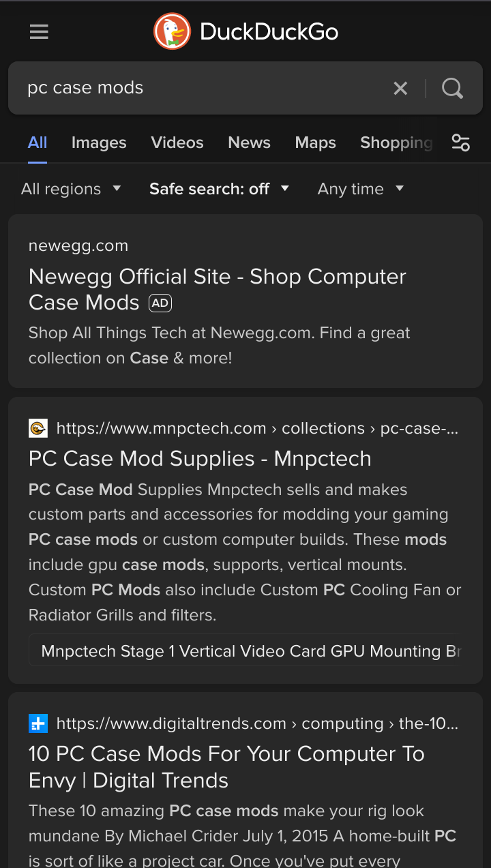Click the Mnpctech site favicon
491x868 pixels.
38,428
